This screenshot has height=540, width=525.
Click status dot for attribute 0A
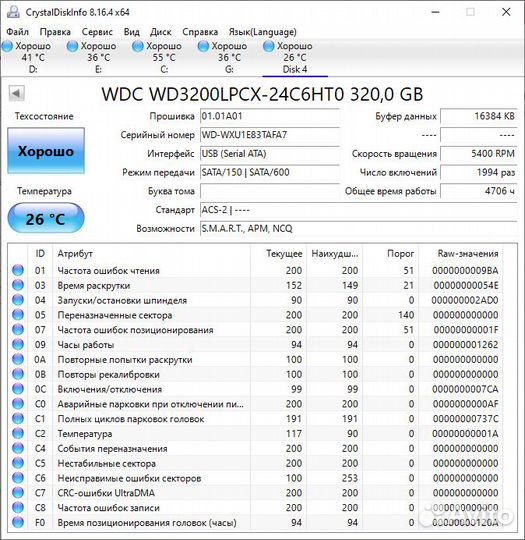coord(18,359)
